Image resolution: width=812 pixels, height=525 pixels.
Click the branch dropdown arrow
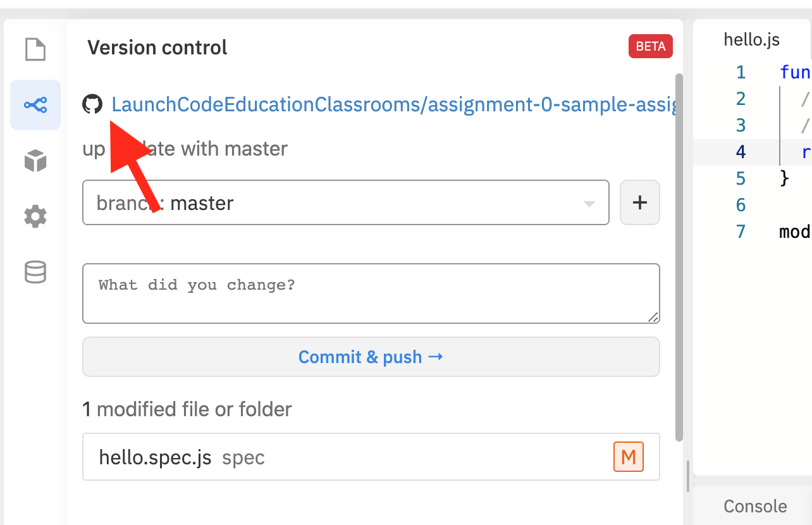(x=589, y=204)
